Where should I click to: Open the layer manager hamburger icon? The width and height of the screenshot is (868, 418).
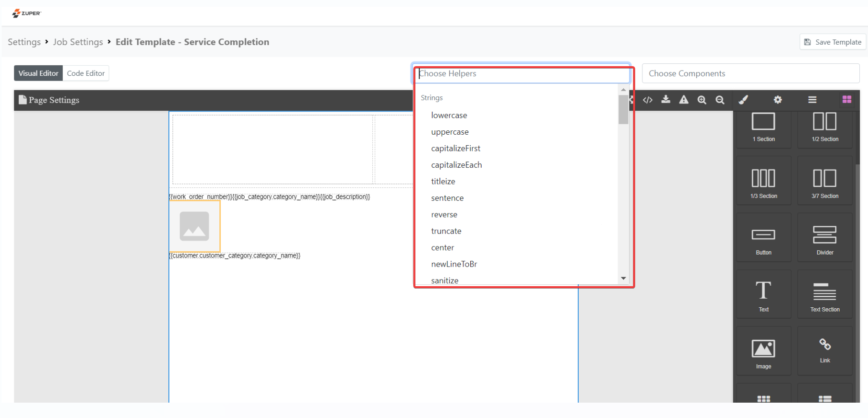pos(812,100)
